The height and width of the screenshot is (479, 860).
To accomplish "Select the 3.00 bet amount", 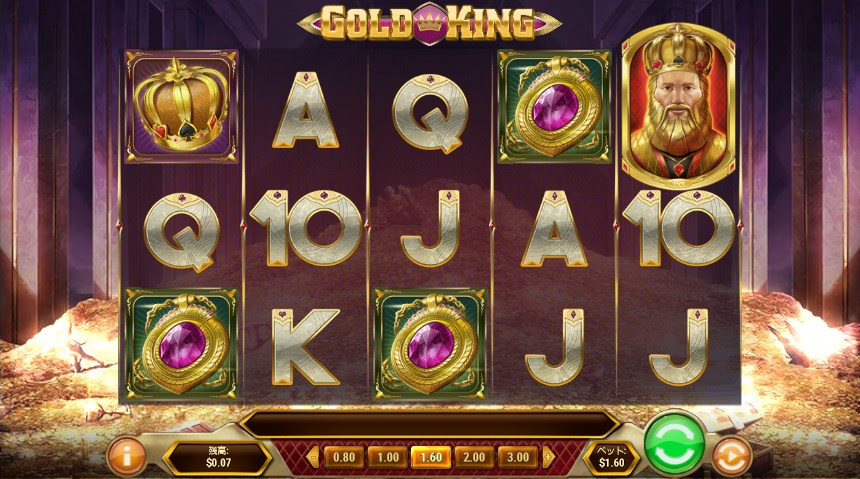I will (x=518, y=457).
